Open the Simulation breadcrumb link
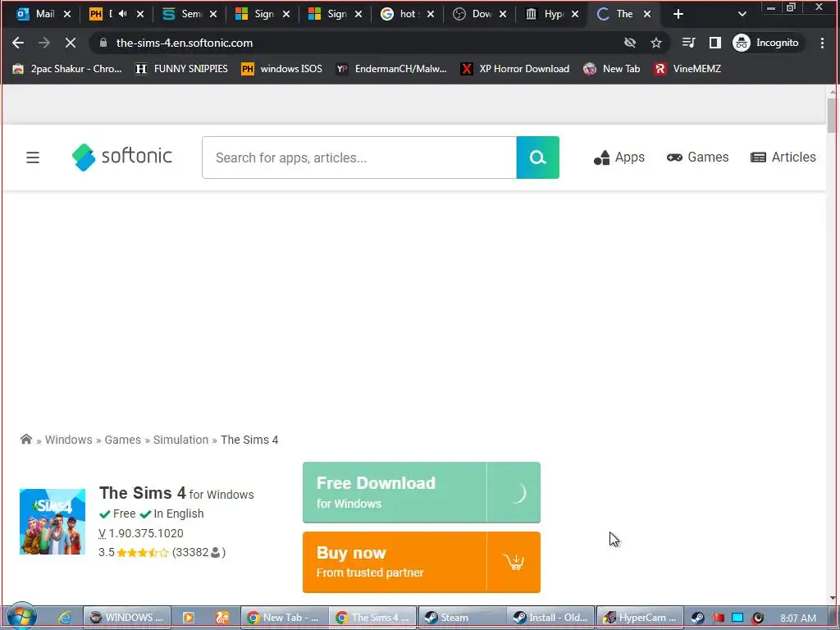The height and width of the screenshot is (630, 840). click(180, 440)
